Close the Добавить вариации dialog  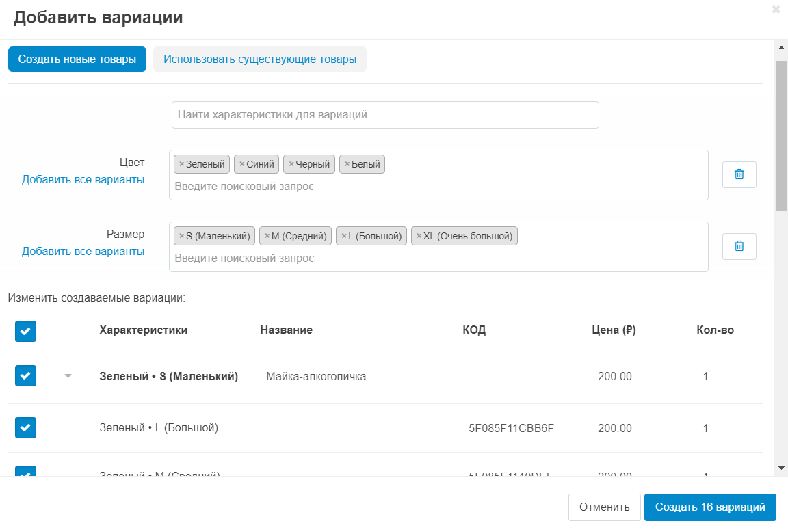[776, 10]
